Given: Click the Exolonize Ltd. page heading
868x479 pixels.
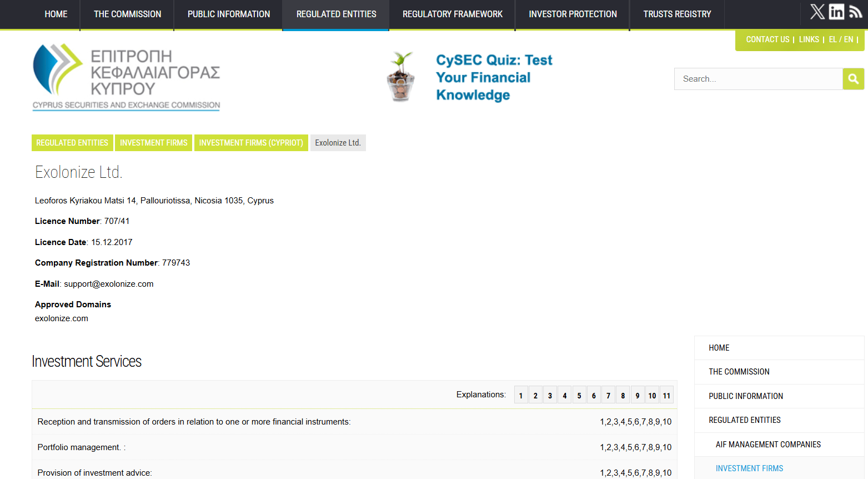Looking at the screenshot, I should [x=79, y=172].
